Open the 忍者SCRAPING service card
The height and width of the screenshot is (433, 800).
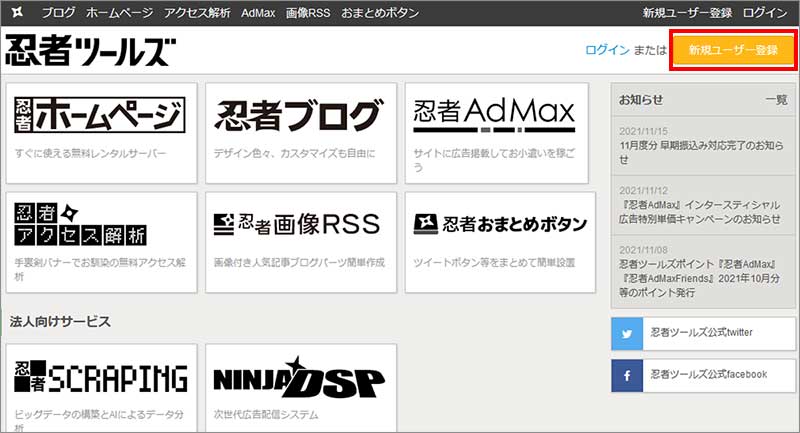pos(102,388)
